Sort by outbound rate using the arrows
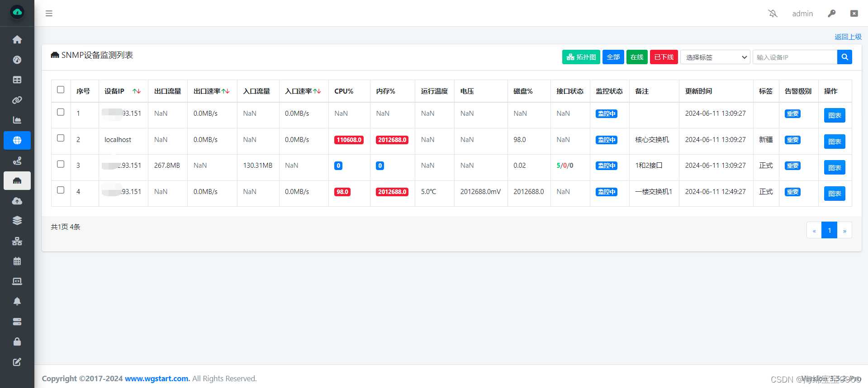Viewport: 868px width, 388px height. coord(226,91)
